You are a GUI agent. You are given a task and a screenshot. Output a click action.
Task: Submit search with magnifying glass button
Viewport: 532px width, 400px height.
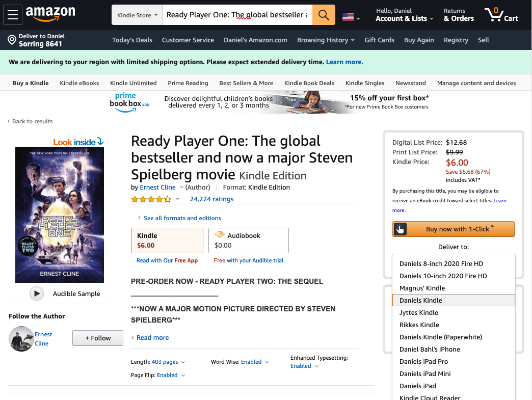point(324,15)
